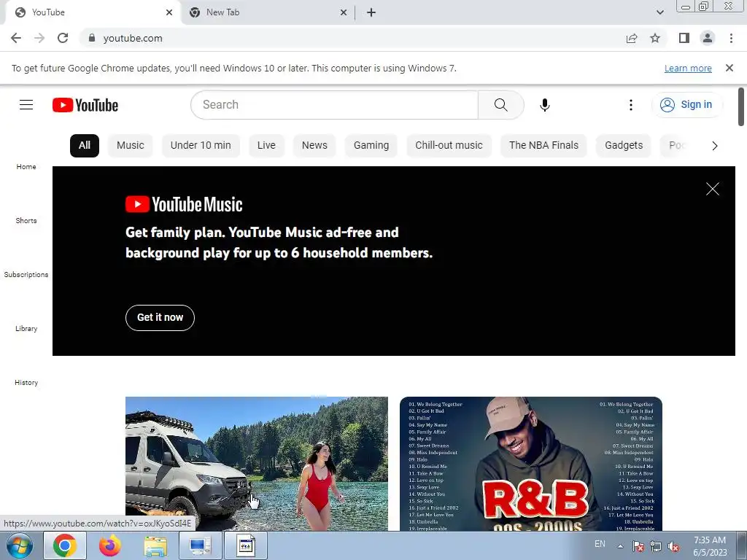Close the New Tab browser tab

[x=344, y=13]
